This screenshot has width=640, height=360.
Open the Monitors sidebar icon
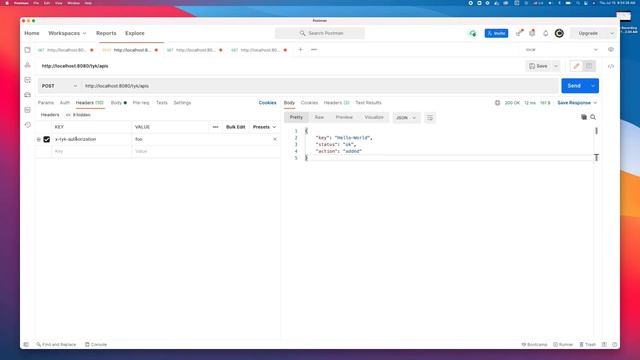click(x=27, y=110)
